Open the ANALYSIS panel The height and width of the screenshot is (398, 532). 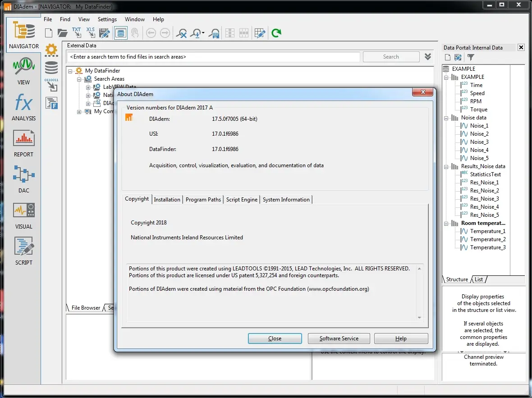(24, 107)
